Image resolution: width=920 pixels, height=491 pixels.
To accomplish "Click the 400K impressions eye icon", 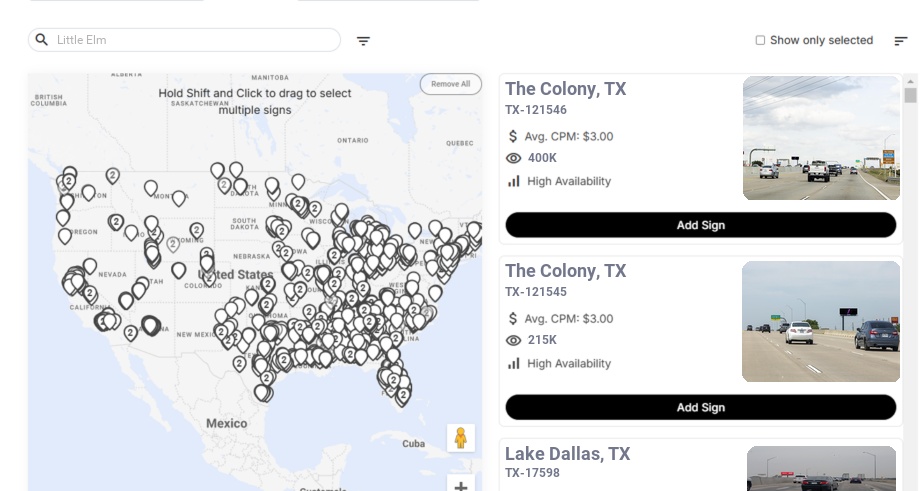I will tap(514, 158).
